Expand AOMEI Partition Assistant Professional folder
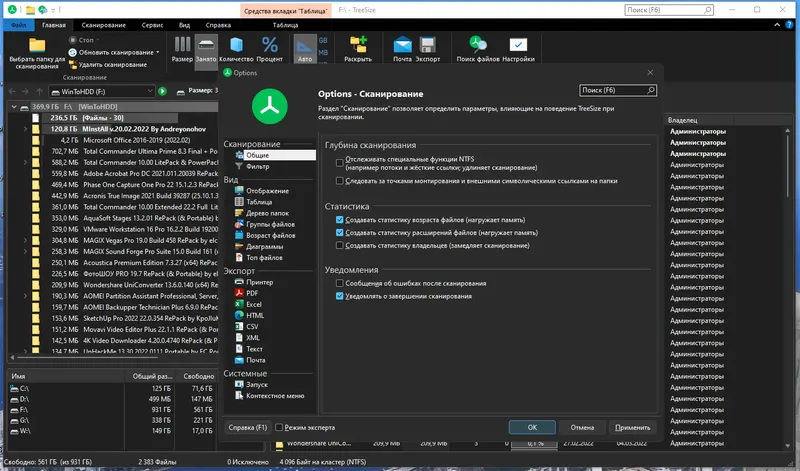The width and height of the screenshot is (800, 471). click(26, 296)
